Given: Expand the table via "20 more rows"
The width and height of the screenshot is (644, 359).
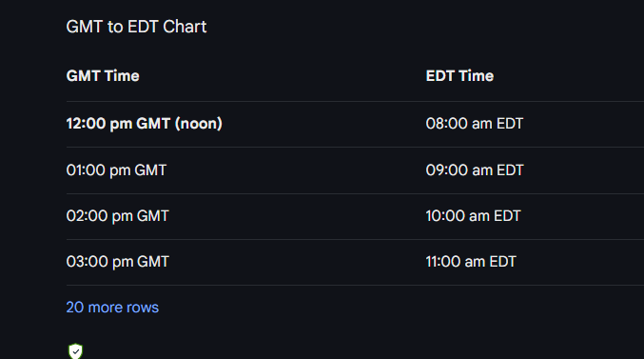Looking at the screenshot, I should [x=112, y=308].
